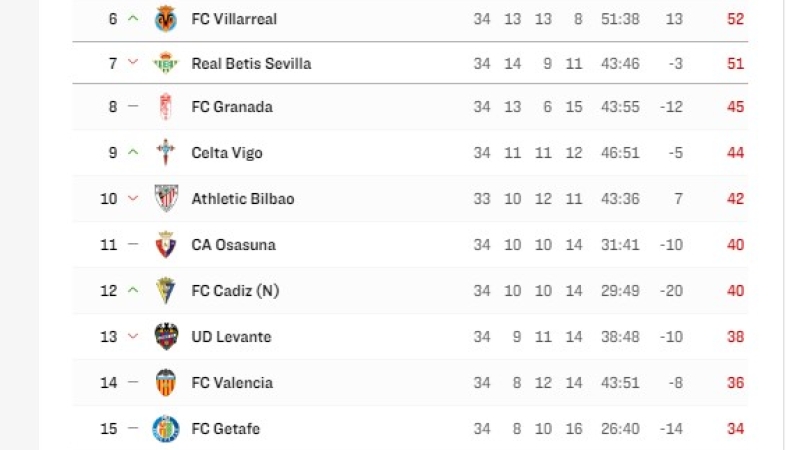Click the CA Osasuna club crest

[166, 245]
